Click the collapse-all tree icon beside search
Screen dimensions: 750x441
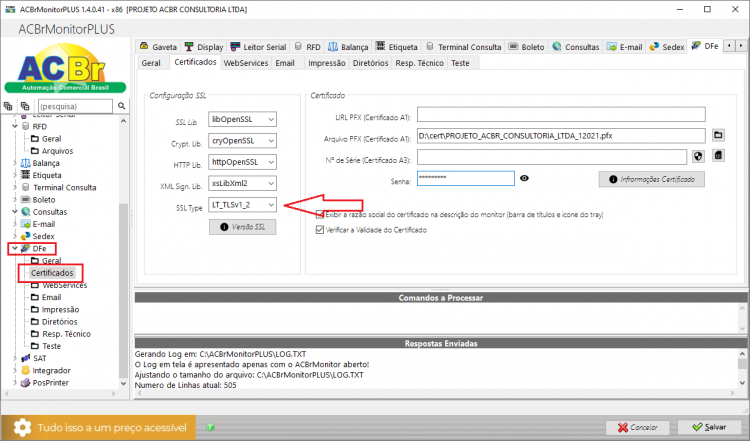click(25, 106)
